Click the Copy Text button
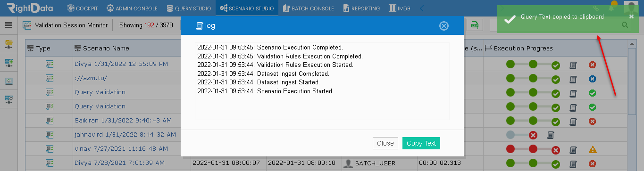The width and height of the screenshot is (644, 171). pos(421,143)
